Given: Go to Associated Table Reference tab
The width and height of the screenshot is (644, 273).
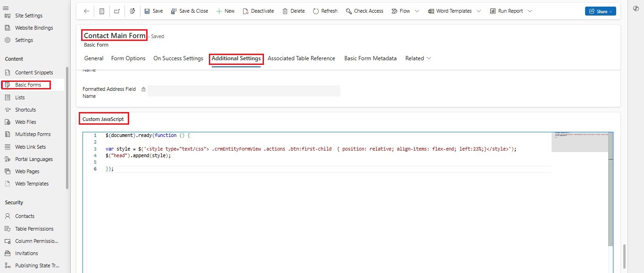Looking at the screenshot, I should click(x=301, y=58).
